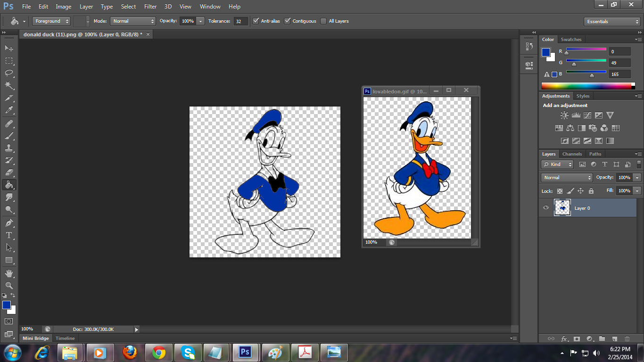Open the Tool Preset picker arrow

pyautogui.click(x=24, y=21)
